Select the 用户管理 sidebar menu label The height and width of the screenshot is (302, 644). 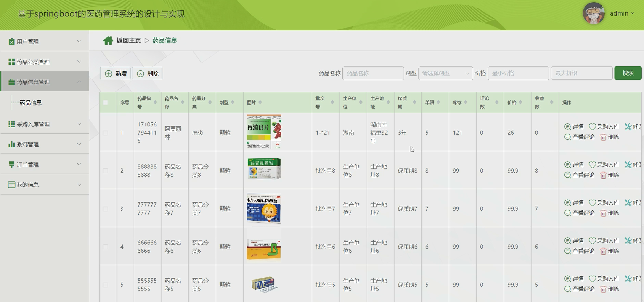click(x=27, y=42)
